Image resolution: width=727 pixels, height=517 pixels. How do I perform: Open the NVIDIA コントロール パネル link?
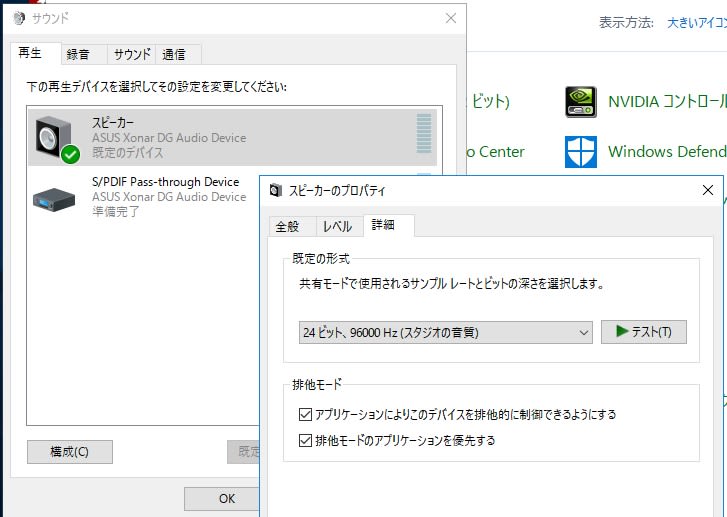click(668, 102)
